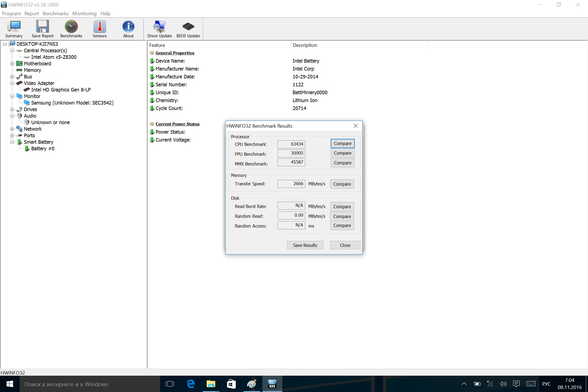Open BIOS Update chip icon
Viewport: 588px width, 392px height.
coord(188,29)
